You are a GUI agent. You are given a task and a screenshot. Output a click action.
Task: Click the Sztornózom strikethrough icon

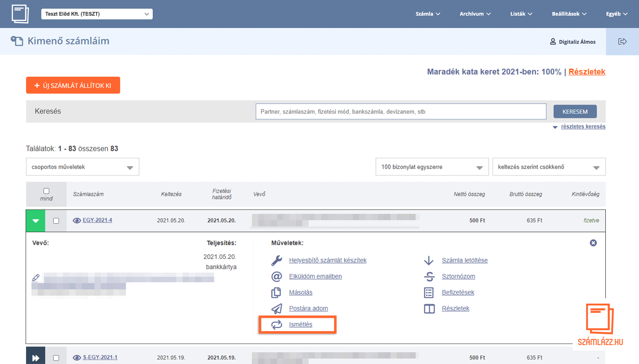click(429, 276)
